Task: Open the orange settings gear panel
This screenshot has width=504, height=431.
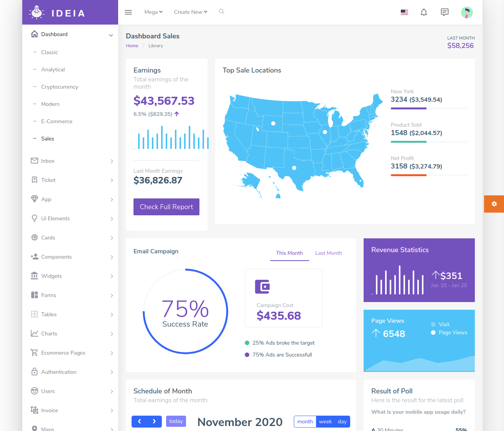Action: [x=494, y=204]
